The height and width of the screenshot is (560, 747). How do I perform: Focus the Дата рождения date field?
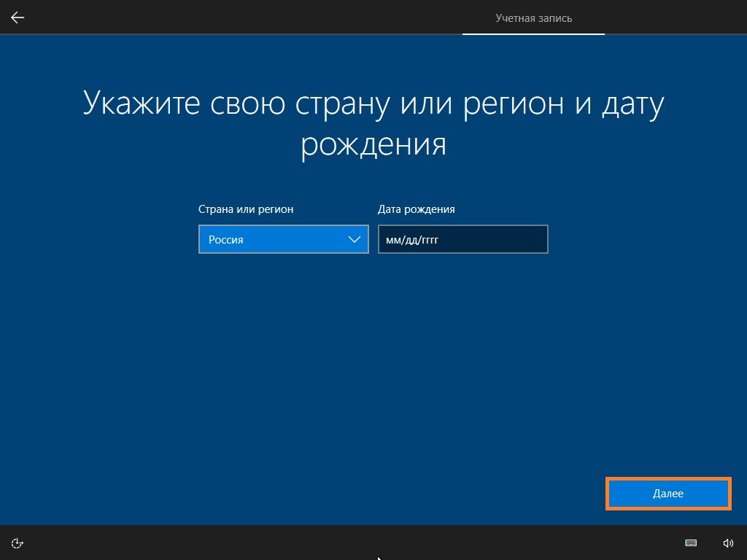point(463,239)
